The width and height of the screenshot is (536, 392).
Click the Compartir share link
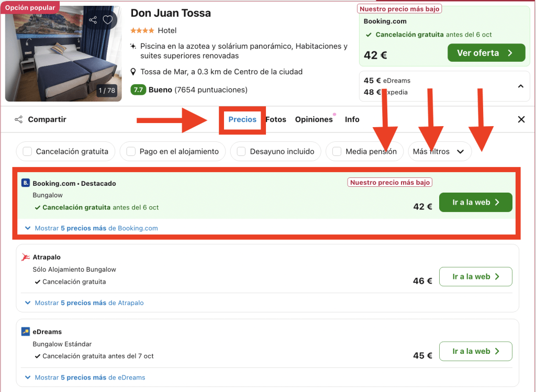tap(40, 119)
